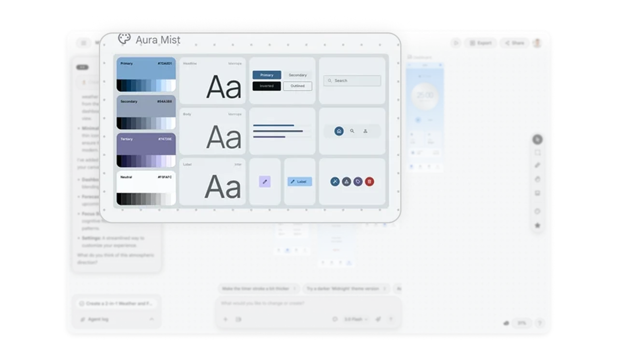Click the Share button
618x364 pixels.
point(514,43)
